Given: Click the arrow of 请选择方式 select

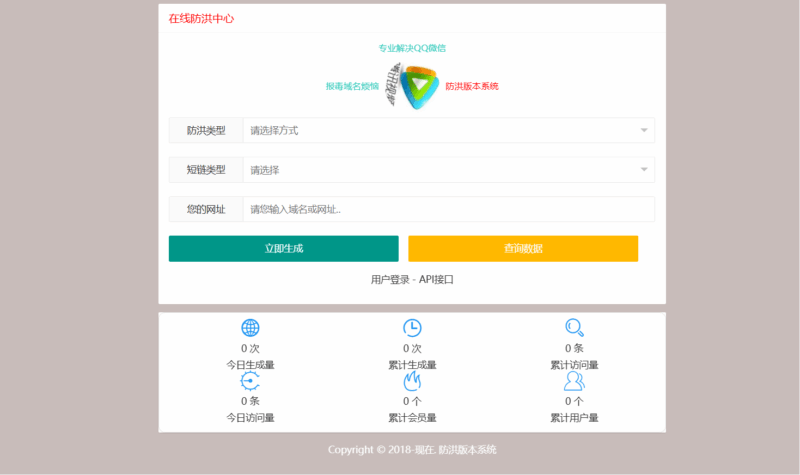Looking at the screenshot, I should pos(644,131).
